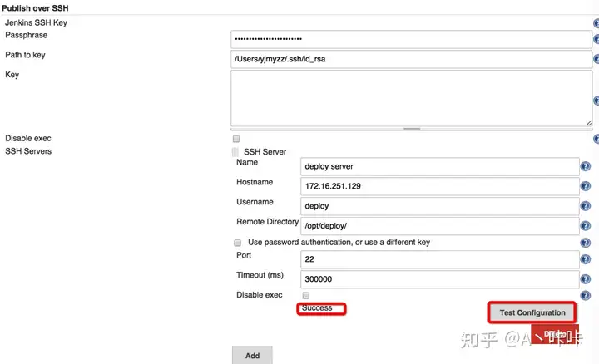
Task: Click the Path to key field
Action: (411, 59)
